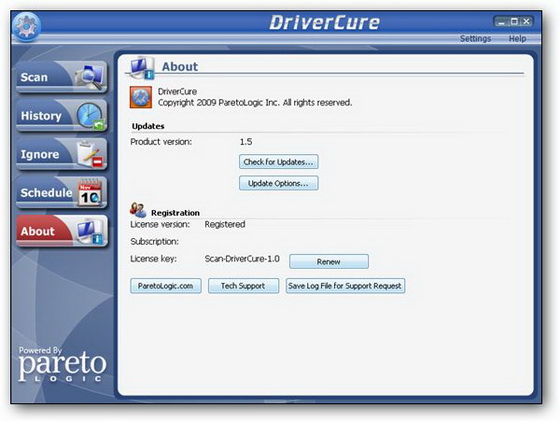Click the copyright 2009 ParetoLogic text
This screenshot has width=560, height=422.
(x=255, y=103)
